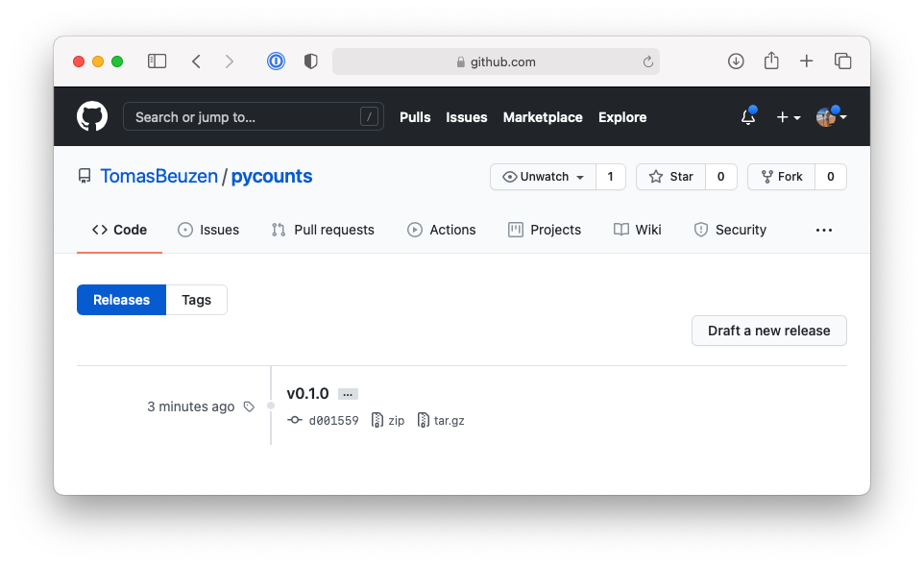Viewport: 924px width, 566px height.
Task: Open Pulls in the top navigation
Action: click(x=415, y=117)
